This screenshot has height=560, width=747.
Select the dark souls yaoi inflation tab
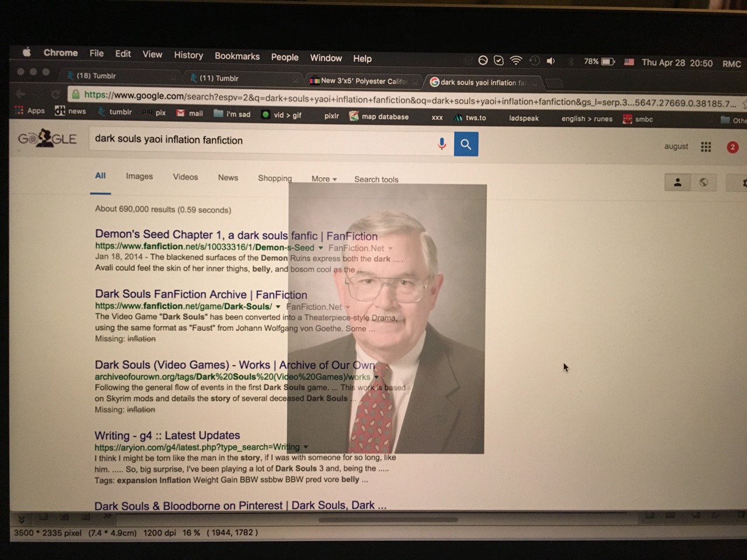(483, 82)
